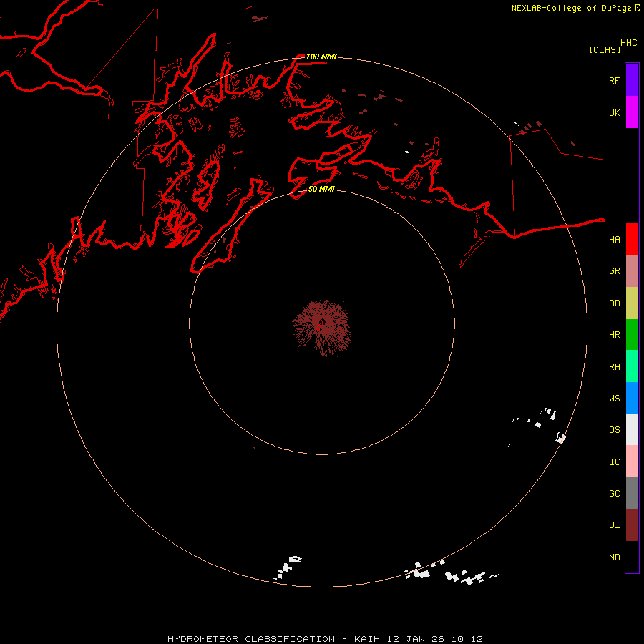
Task: Click the NEXLAB-College of DuPage credit text
Action: tap(571, 8)
